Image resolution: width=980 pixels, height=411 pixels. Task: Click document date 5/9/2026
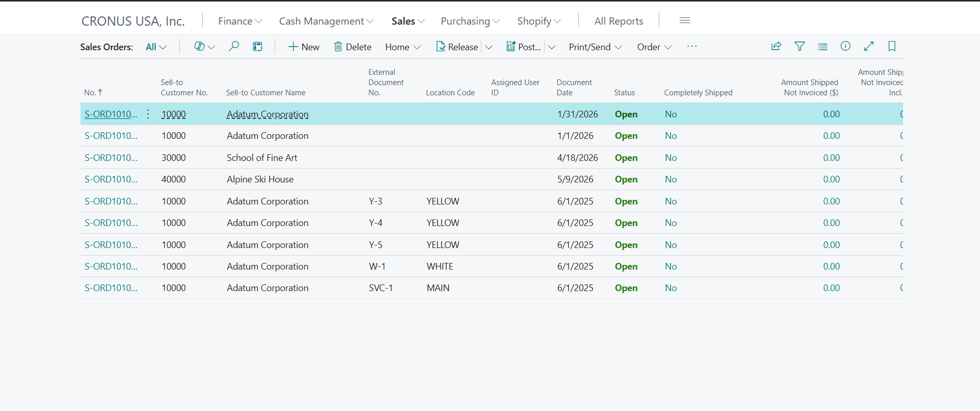(575, 179)
